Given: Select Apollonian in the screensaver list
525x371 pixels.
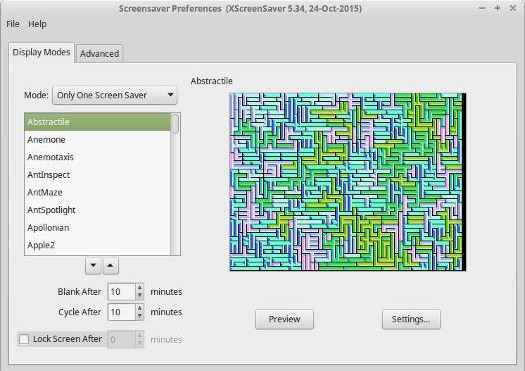Looking at the screenshot, I should pos(97,228).
